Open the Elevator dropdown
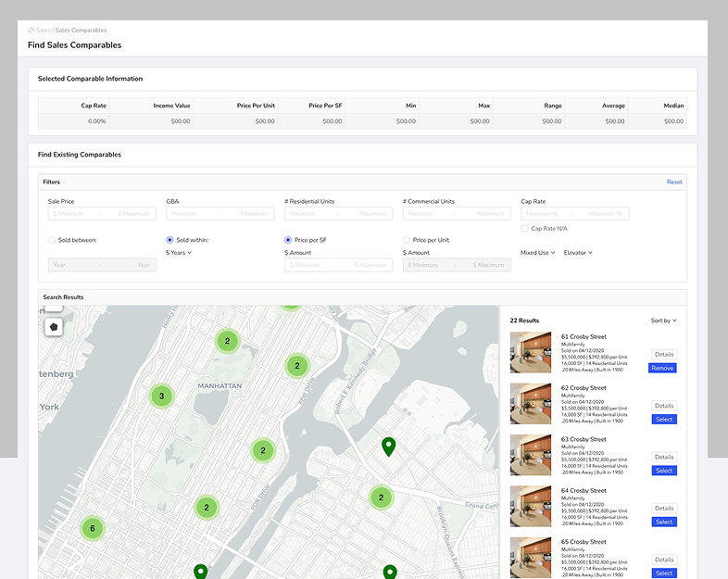The height and width of the screenshot is (579, 728). pyautogui.click(x=578, y=253)
